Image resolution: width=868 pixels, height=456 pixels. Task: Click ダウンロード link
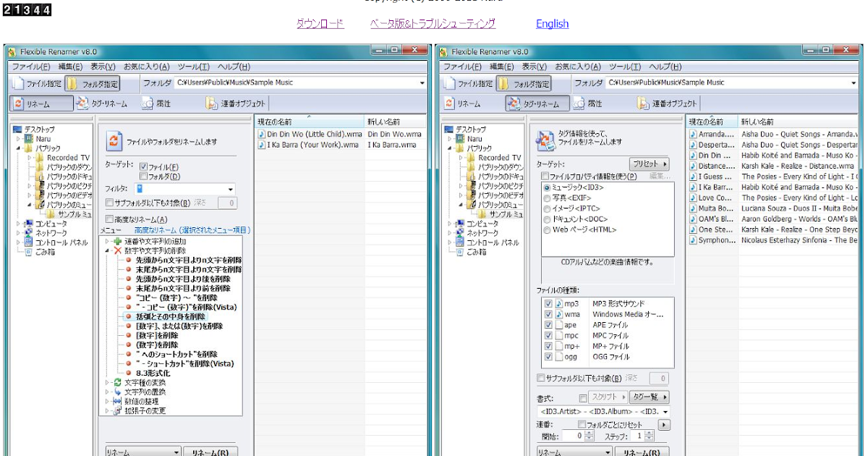320,24
